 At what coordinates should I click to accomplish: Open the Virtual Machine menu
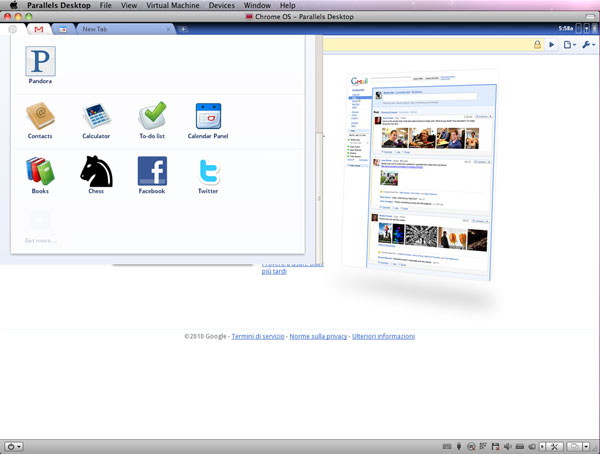pos(173,5)
